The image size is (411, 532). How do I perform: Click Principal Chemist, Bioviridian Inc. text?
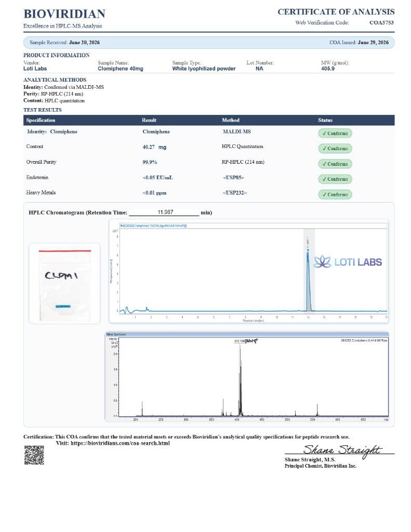(x=321, y=466)
